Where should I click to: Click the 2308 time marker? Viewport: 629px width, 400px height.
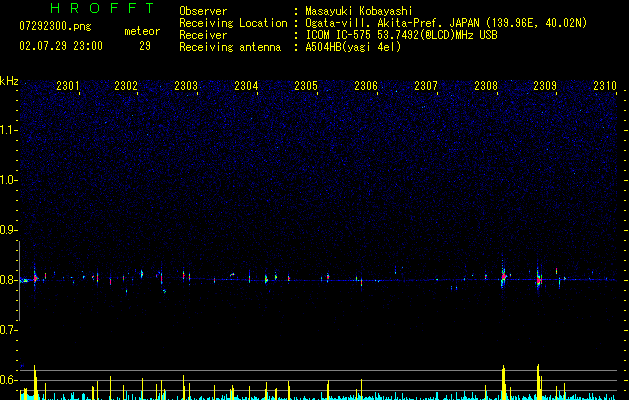click(x=486, y=85)
